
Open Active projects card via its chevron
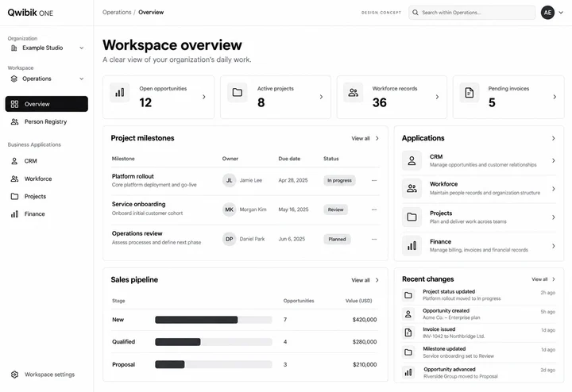321,97
